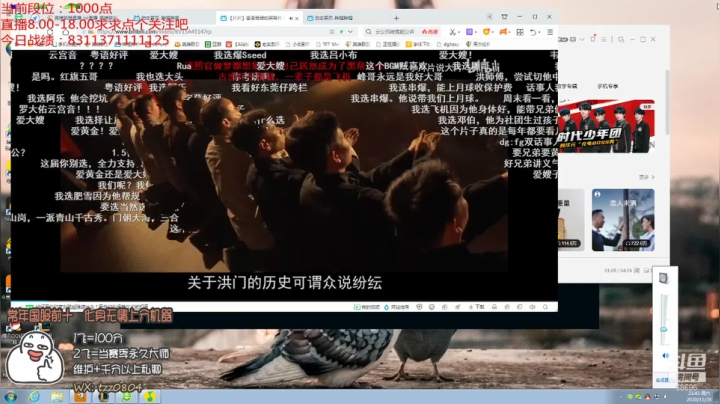Click the 更多 link in music app
This screenshot has width=720, height=404.
646,177
